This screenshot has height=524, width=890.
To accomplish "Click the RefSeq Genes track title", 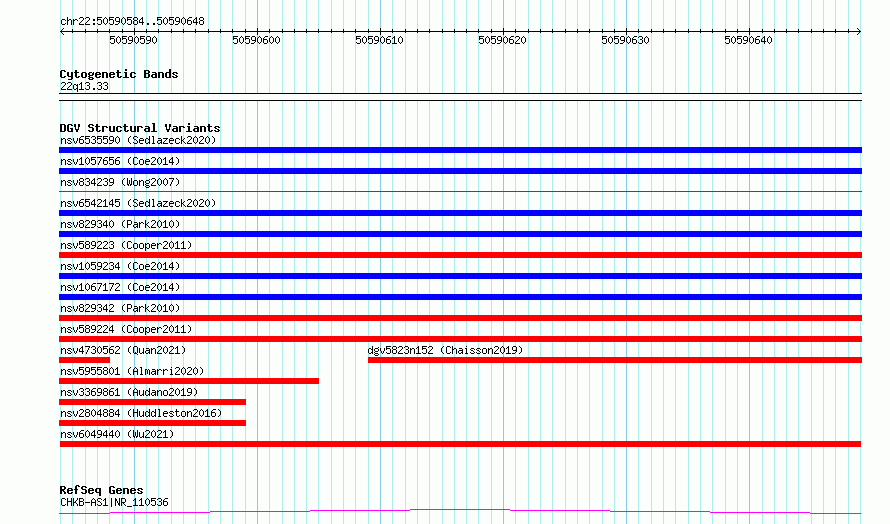I will click(x=101, y=490).
